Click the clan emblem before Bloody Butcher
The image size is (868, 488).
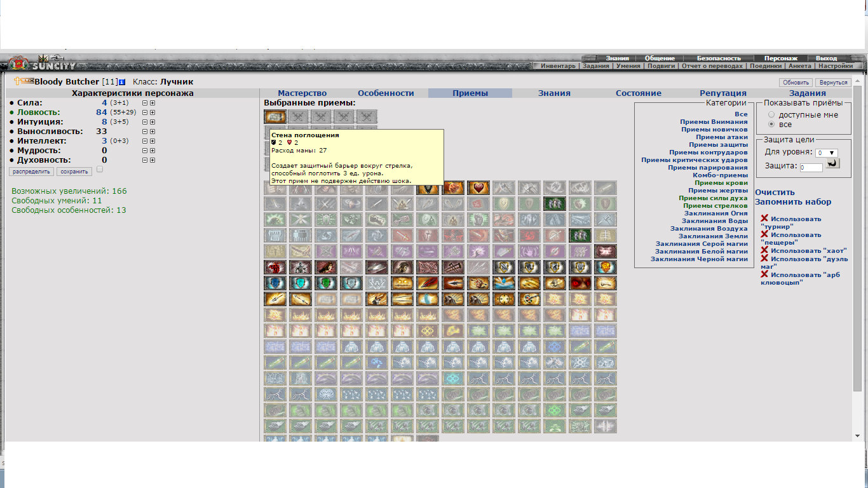click(x=24, y=81)
